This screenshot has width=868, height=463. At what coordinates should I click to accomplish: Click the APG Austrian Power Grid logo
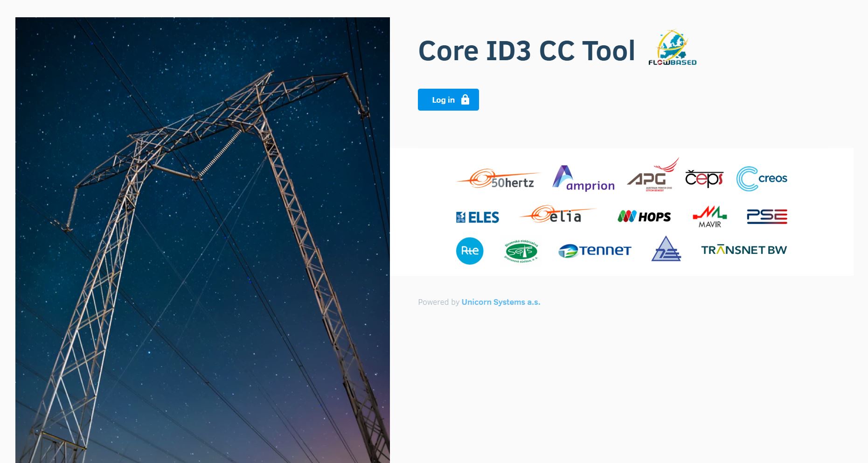[x=652, y=176]
